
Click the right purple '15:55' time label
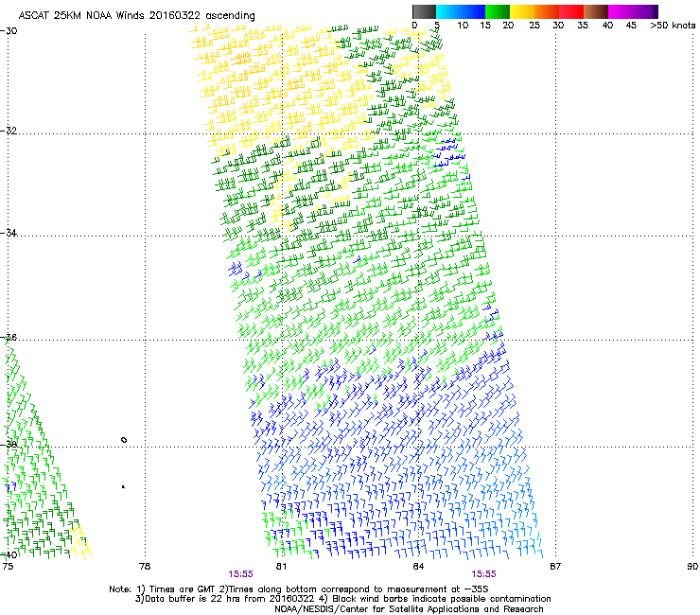coord(484,574)
